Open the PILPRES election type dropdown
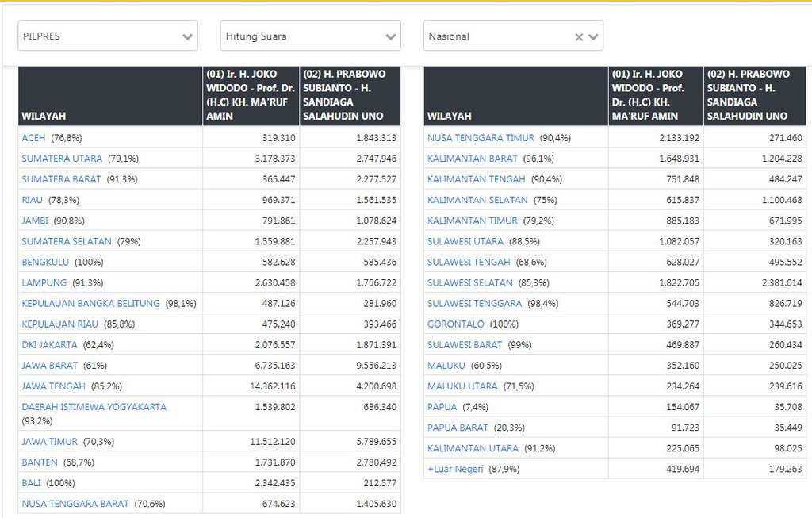 point(108,36)
